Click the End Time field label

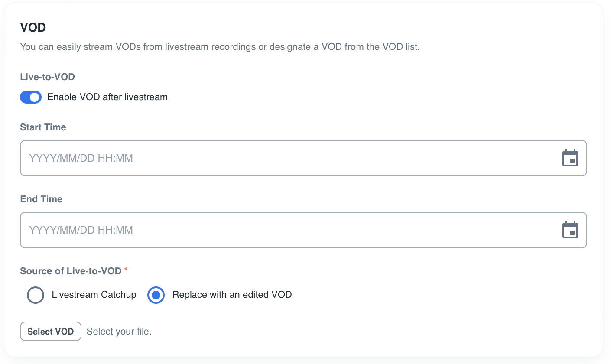tap(41, 199)
